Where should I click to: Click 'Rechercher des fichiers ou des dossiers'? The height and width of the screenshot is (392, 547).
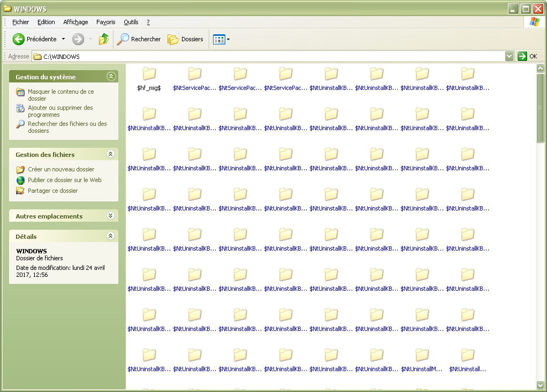tap(67, 127)
